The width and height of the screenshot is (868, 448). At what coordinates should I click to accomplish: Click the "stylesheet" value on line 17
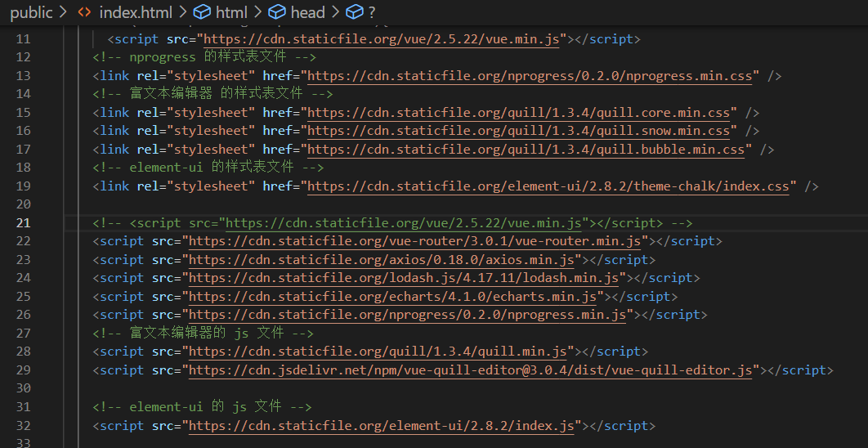211,150
